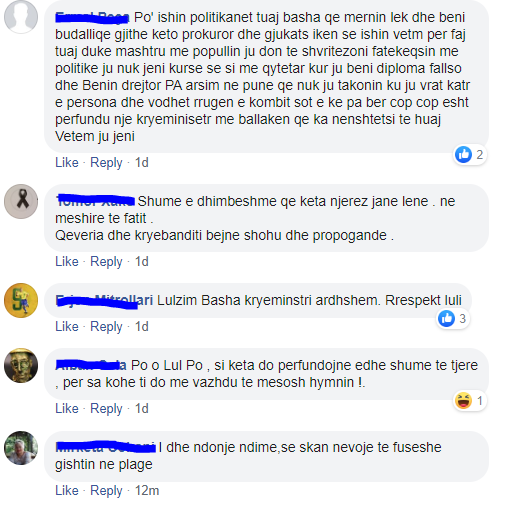Reply to the "gishtin ne plage" comment

106,491
